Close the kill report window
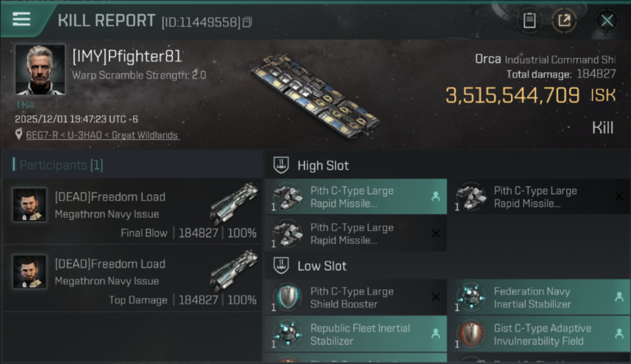This screenshot has width=631, height=364. coord(607,20)
